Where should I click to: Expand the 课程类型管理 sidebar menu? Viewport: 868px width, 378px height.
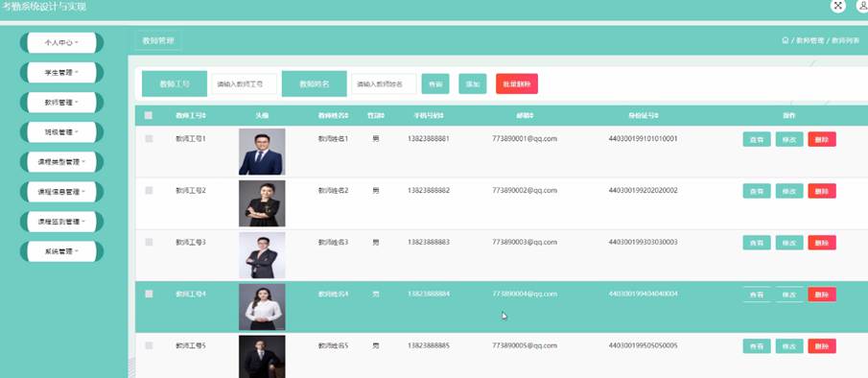point(61,162)
